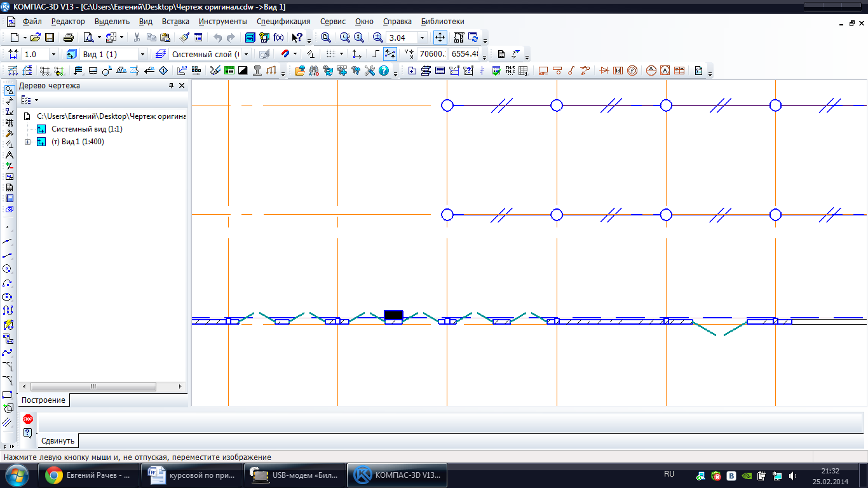Screen dimensions: 868x488
Task: Click the binoculars find-and-replace icon
Action: [314, 71]
